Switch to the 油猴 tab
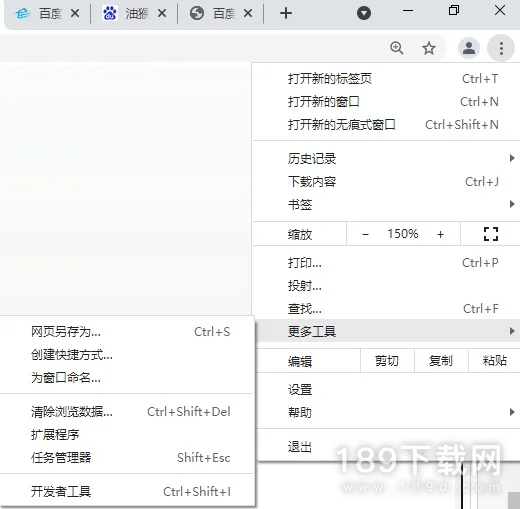The height and width of the screenshot is (509, 520). point(133,14)
